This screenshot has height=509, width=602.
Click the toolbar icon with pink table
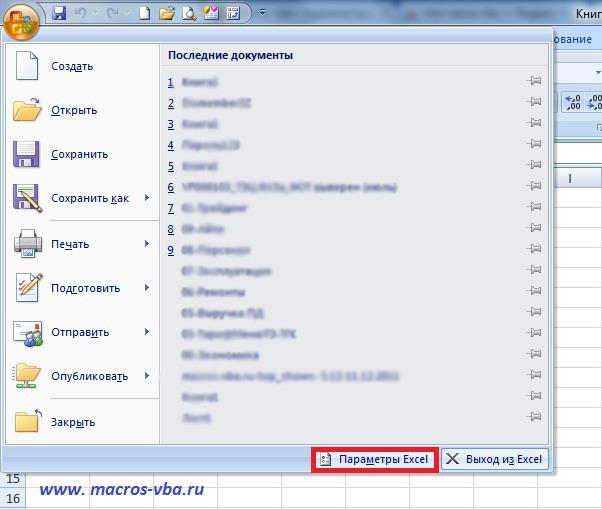coord(211,13)
